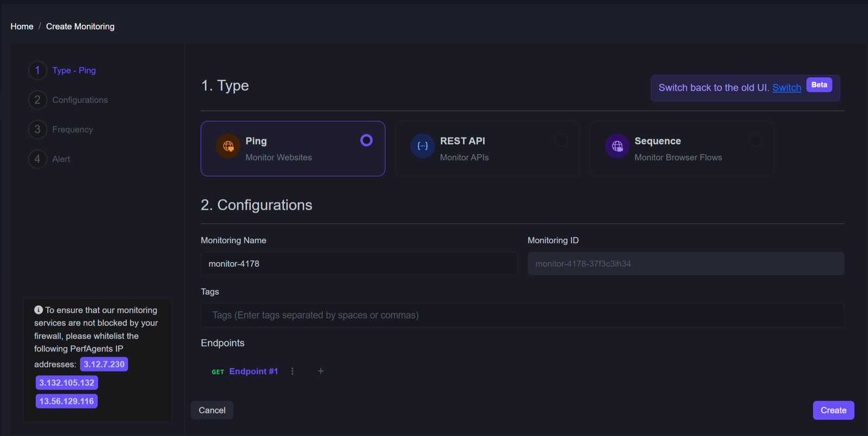Screen dimensions: 868x436
Task: Click the Cancel button
Action: click(x=212, y=410)
